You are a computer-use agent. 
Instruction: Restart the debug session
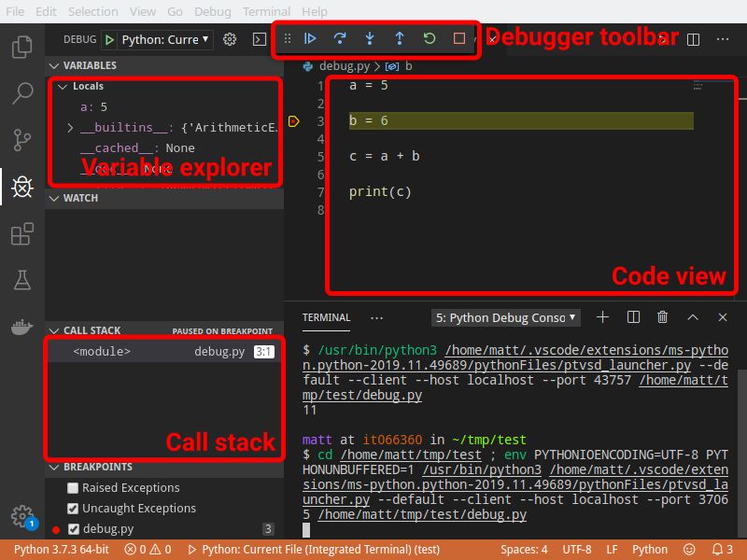tap(430, 38)
